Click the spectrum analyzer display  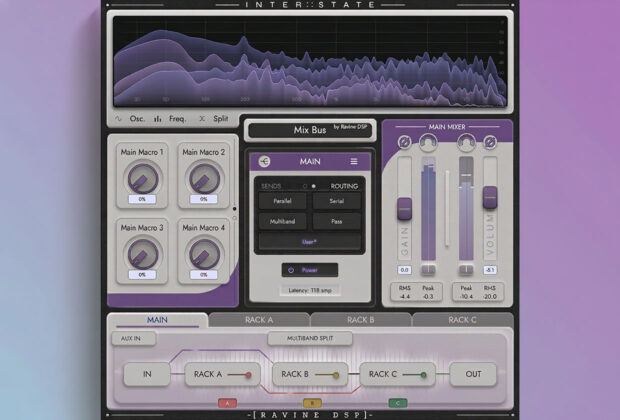pos(310,61)
